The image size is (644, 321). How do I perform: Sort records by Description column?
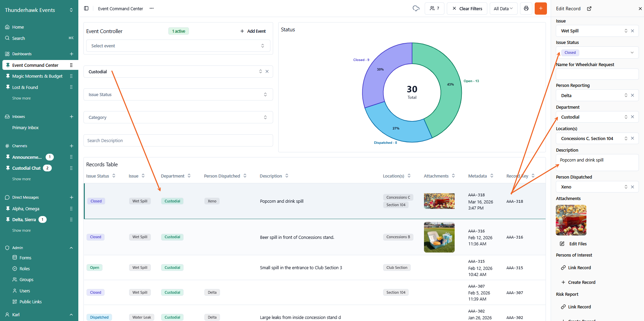pos(287,176)
